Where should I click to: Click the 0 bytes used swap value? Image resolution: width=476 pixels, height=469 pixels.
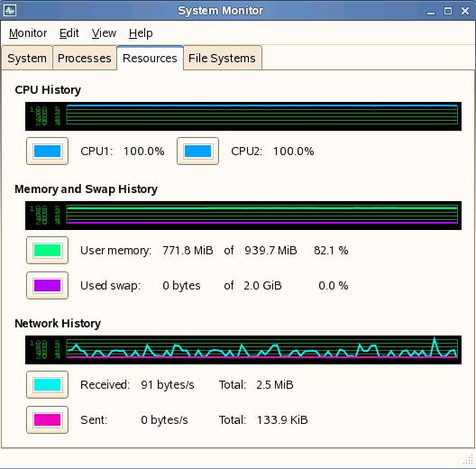[x=181, y=286]
